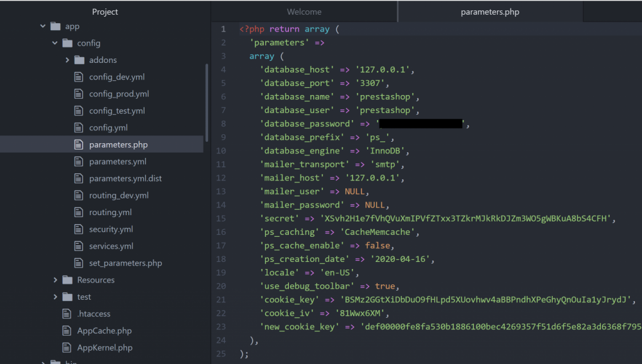Click file icon beside parameters.yml

tap(78, 161)
